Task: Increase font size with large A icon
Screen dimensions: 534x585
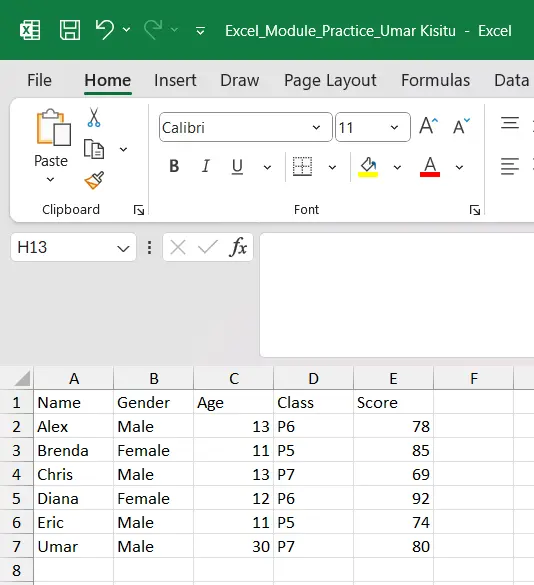Action: point(428,126)
